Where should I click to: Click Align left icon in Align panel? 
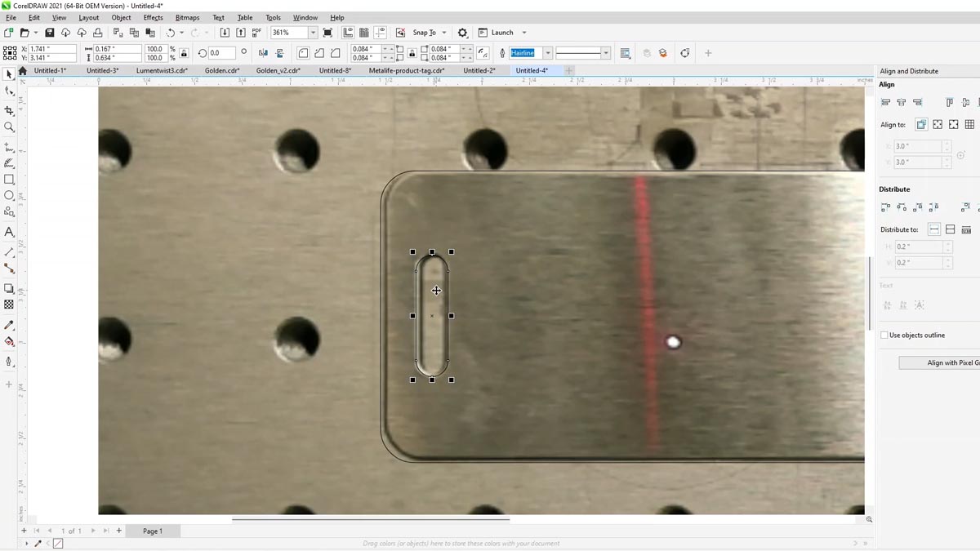[x=885, y=102]
